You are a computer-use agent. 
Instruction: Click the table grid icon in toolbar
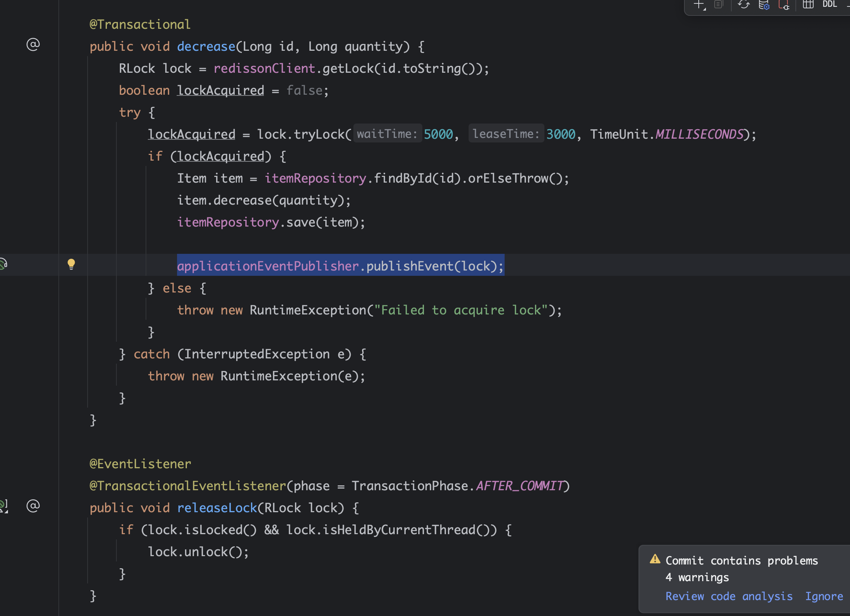pos(808,5)
